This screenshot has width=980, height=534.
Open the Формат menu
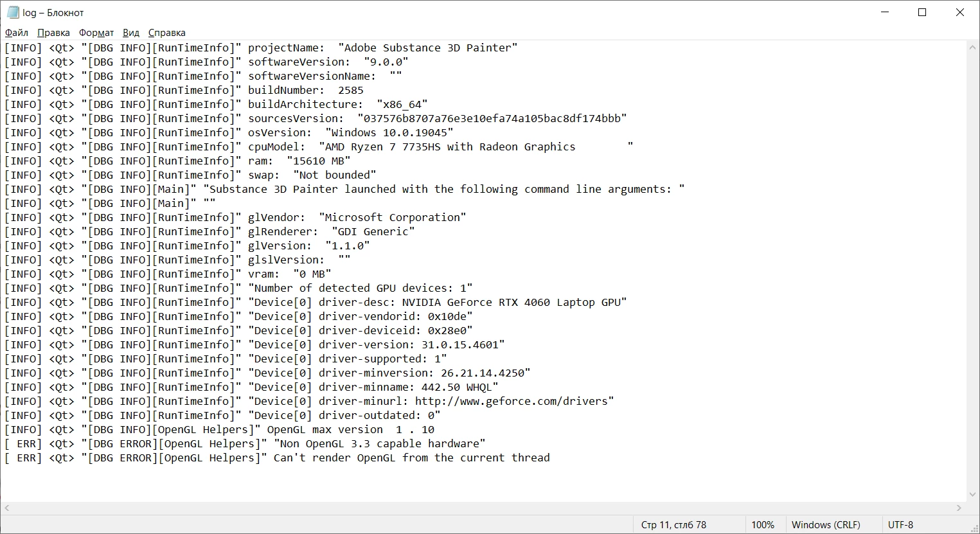pyautogui.click(x=96, y=33)
